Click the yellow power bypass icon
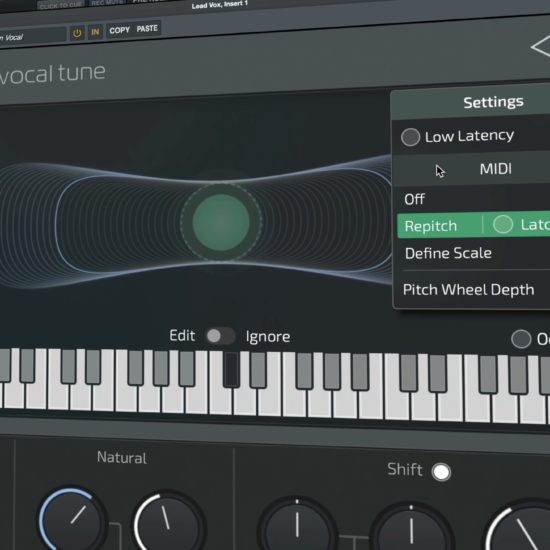The width and height of the screenshot is (550, 550). (77, 33)
